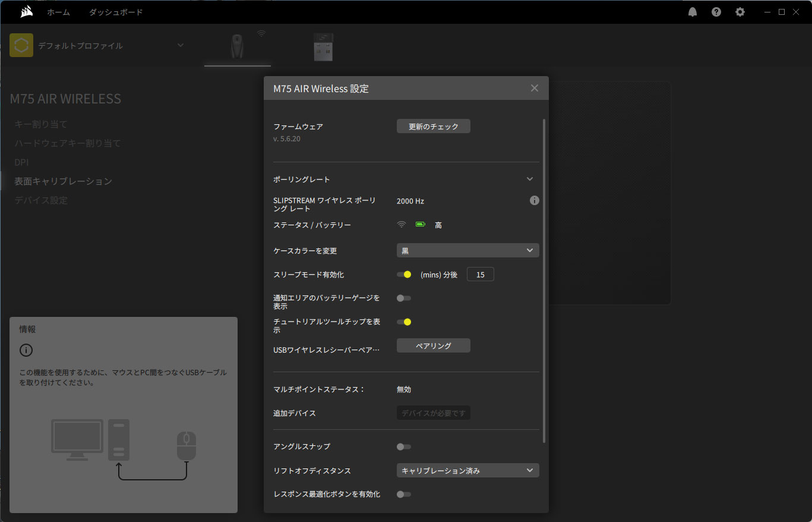Screen dimensions: 812x522
Task: Click the ペアリング button
Action: coord(433,345)
